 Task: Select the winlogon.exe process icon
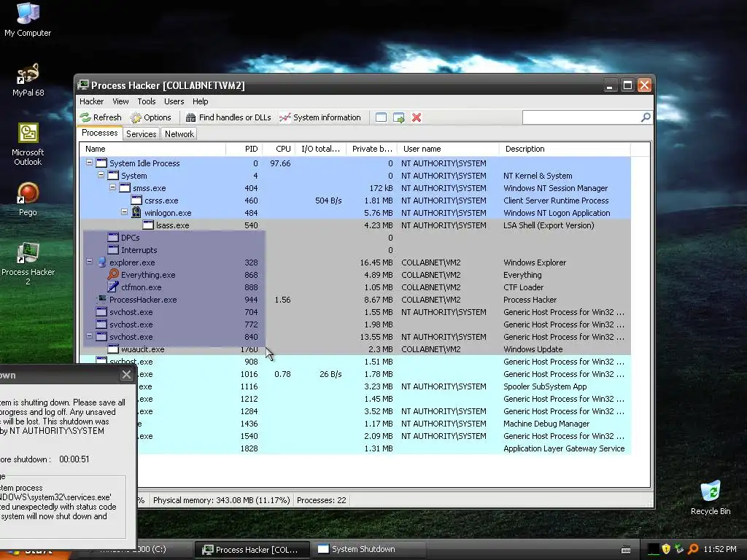tap(136, 212)
